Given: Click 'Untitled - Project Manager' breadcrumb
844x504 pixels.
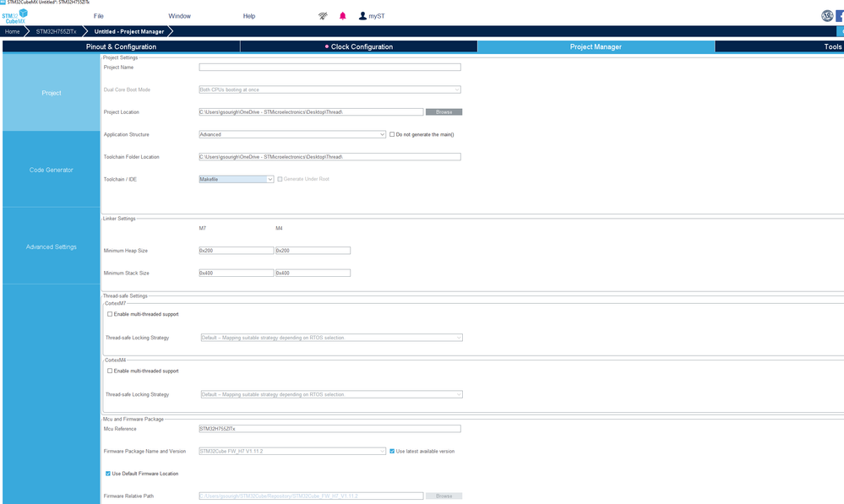Looking at the screenshot, I should (x=129, y=32).
